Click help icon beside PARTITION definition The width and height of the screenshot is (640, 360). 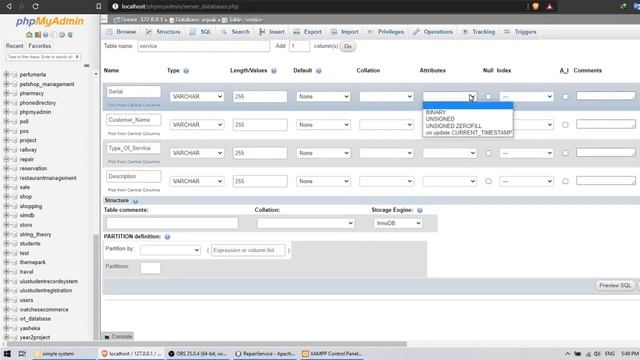pyautogui.click(x=167, y=237)
